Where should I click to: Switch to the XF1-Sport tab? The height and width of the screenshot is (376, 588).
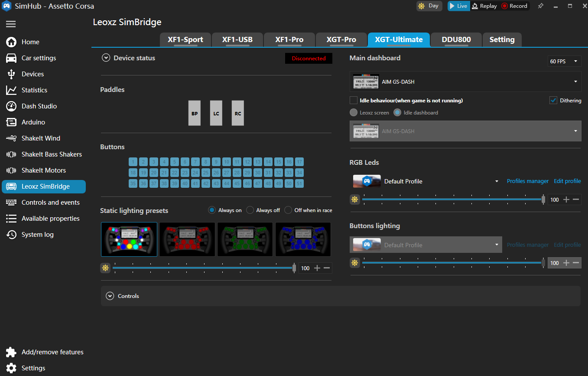pyautogui.click(x=185, y=39)
